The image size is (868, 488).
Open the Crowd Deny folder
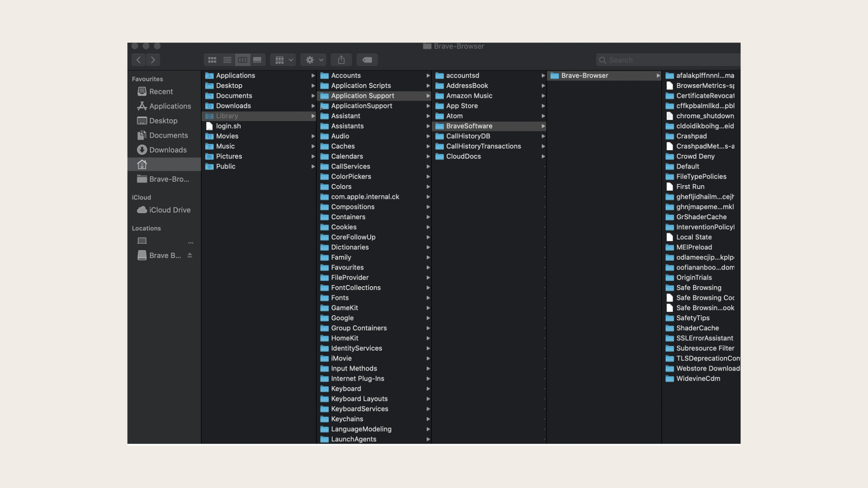[702, 156]
